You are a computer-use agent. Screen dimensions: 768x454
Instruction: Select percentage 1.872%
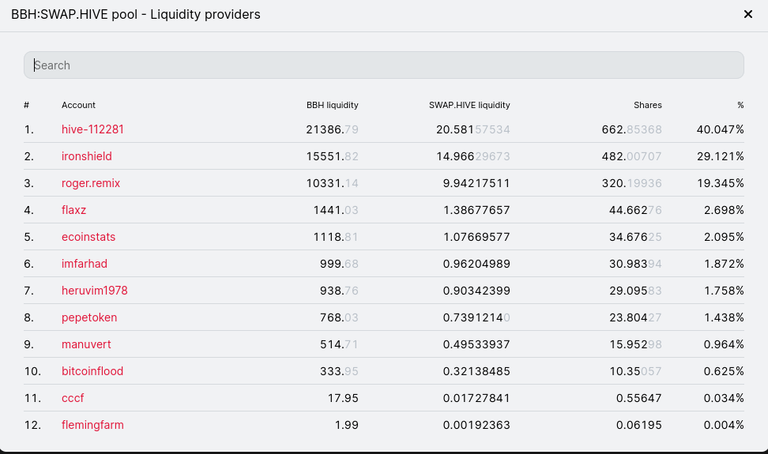click(x=724, y=264)
